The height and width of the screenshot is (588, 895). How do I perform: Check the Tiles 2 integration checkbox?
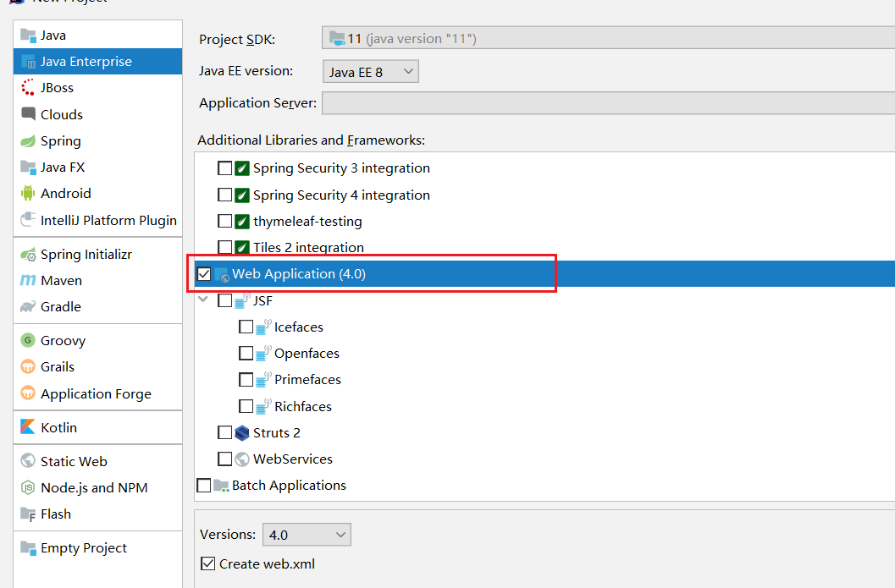coord(225,248)
